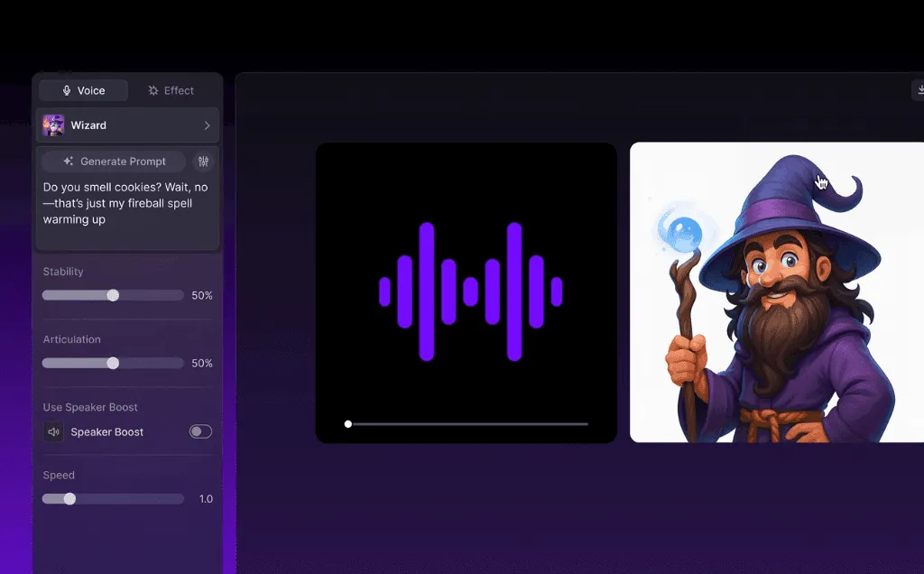Click the sparkles icon on Generate Prompt
Viewport: 924px width, 574px height.
pyautogui.click(x=69, y=161)
